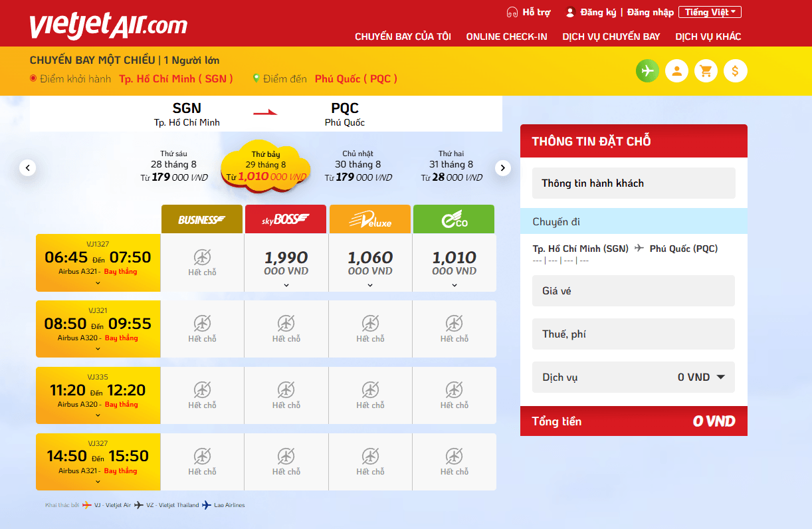The image size is (812, 529).
Task: Expand details chevron of 06:45 flight
Action: click(98, 282)
